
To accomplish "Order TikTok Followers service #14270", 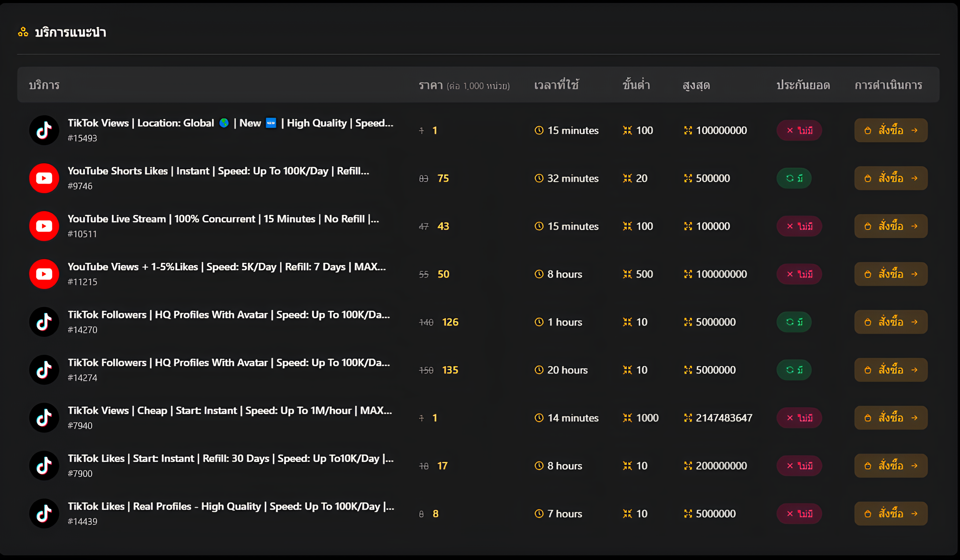I will (891, 322).
